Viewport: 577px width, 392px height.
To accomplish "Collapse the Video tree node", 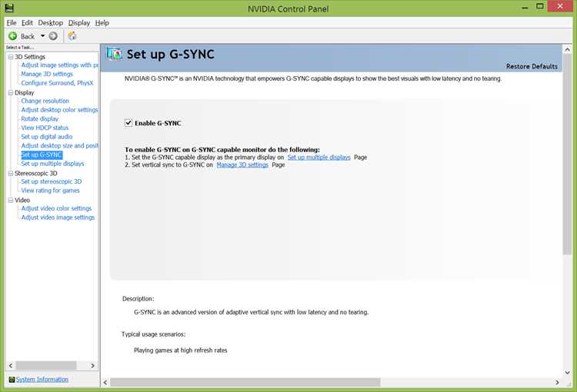I will tap(11, 200).
